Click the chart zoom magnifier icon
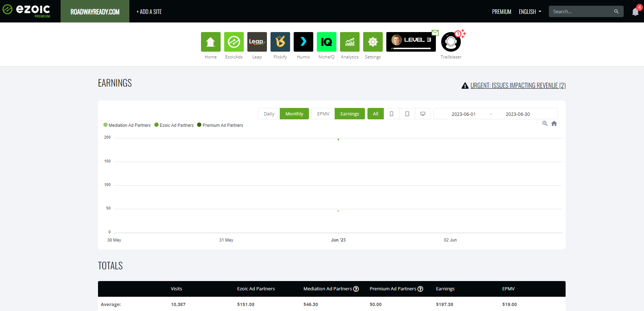 pos(545,123)
